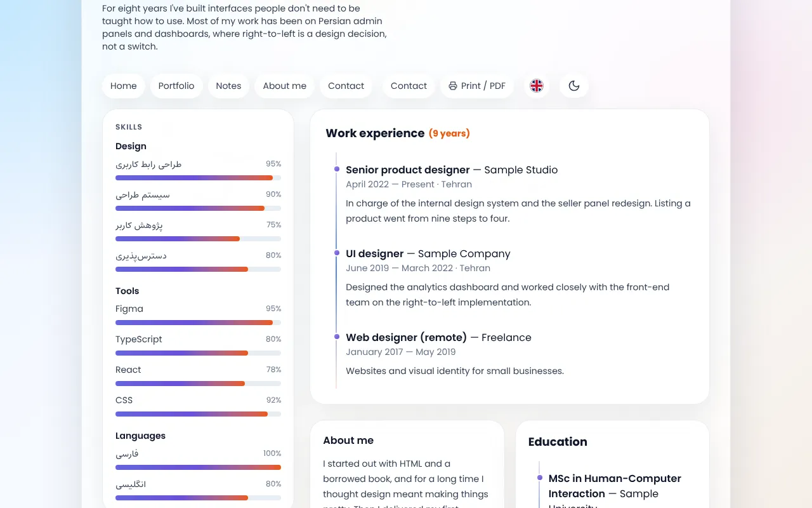Toggle dark mode with the moon icon
The height and width of the screenshot is (508, 812).
574,86
